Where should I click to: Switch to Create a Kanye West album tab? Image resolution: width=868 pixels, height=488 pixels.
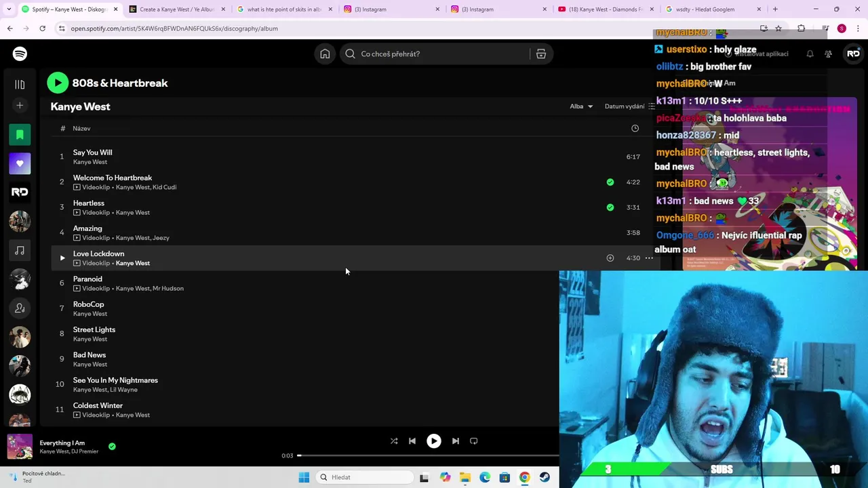click(x=176, y=9)
